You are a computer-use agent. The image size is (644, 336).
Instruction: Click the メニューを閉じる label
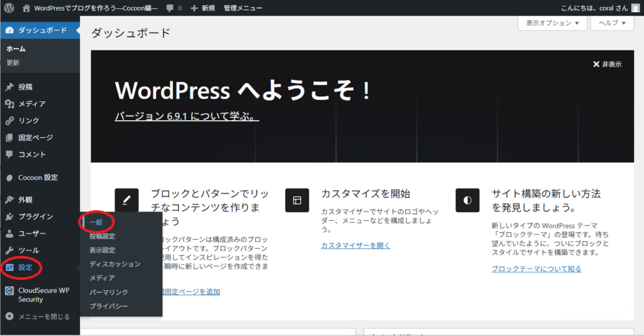pos(44,316)
